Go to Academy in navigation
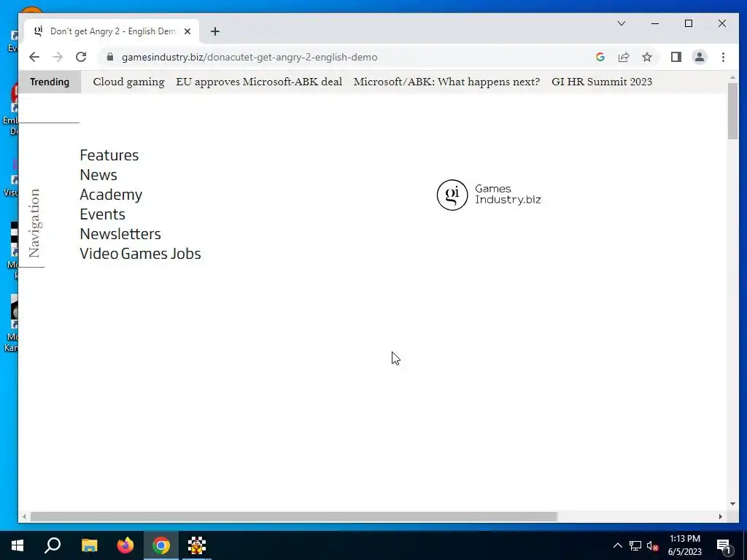 [x=111, y=195]
